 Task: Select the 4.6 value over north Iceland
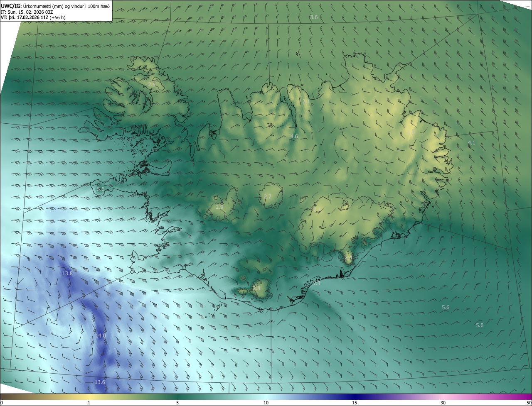pyautogui.click(x=294, y=136)
